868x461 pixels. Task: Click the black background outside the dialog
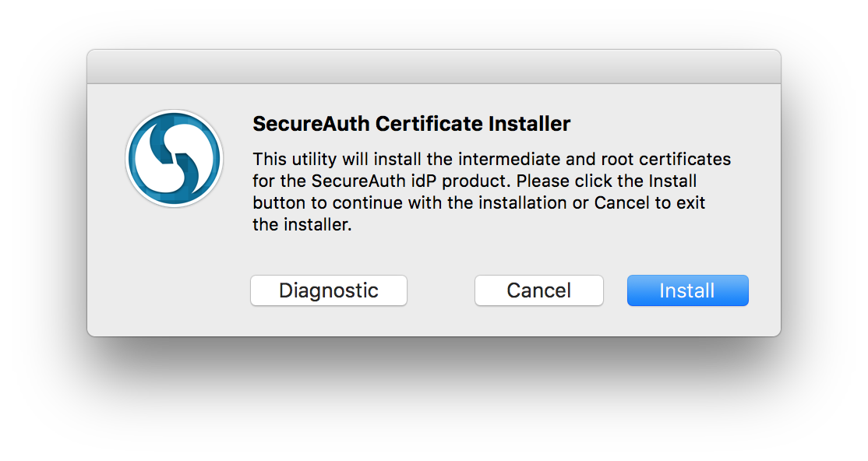click(x=433, y=397)
